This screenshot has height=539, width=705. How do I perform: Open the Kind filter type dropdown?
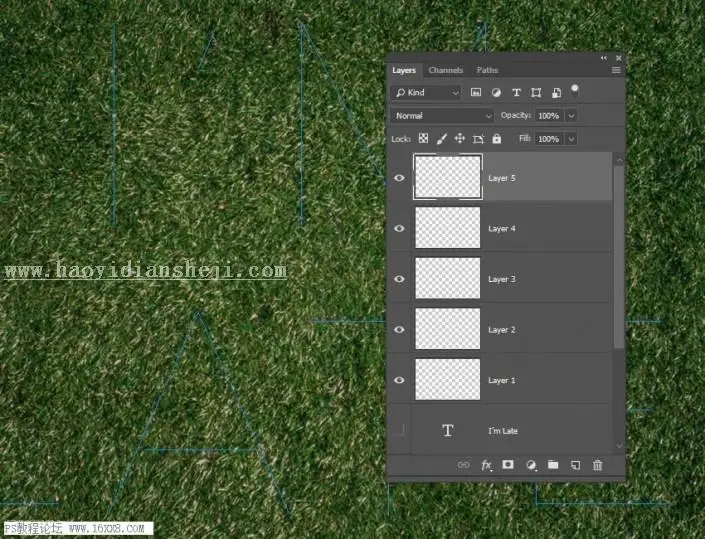(x=426, y=93)
